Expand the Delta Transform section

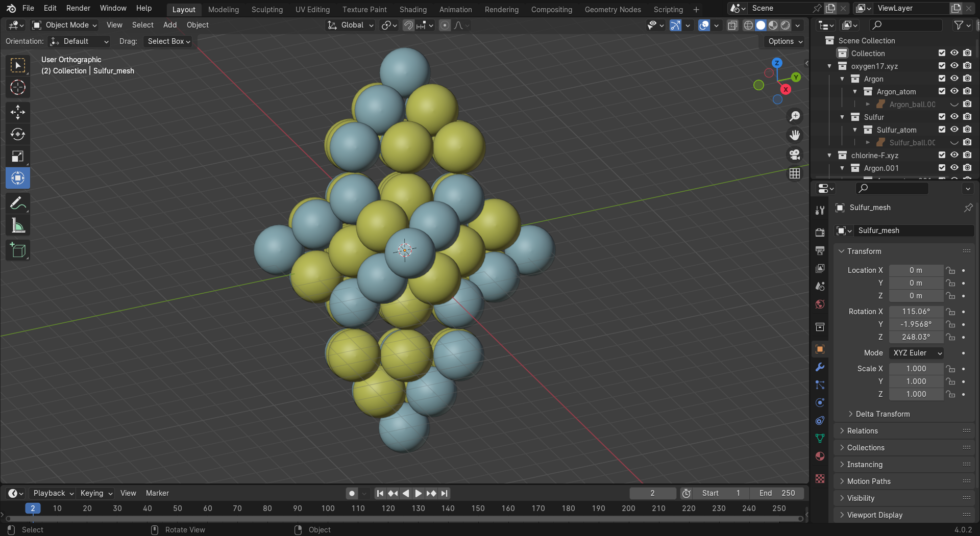coord(883,414)
